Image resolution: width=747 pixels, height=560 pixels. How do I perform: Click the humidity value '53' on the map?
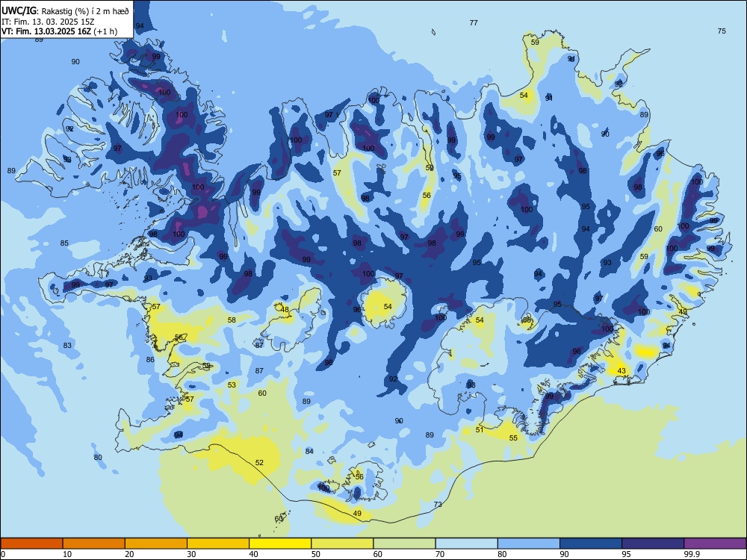[x=232, y=385]
